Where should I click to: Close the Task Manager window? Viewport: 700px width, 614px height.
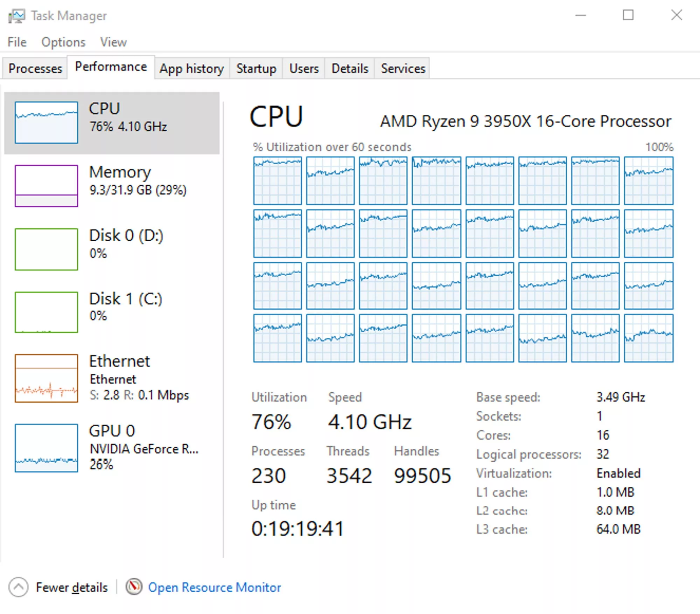tap(677, 15)
